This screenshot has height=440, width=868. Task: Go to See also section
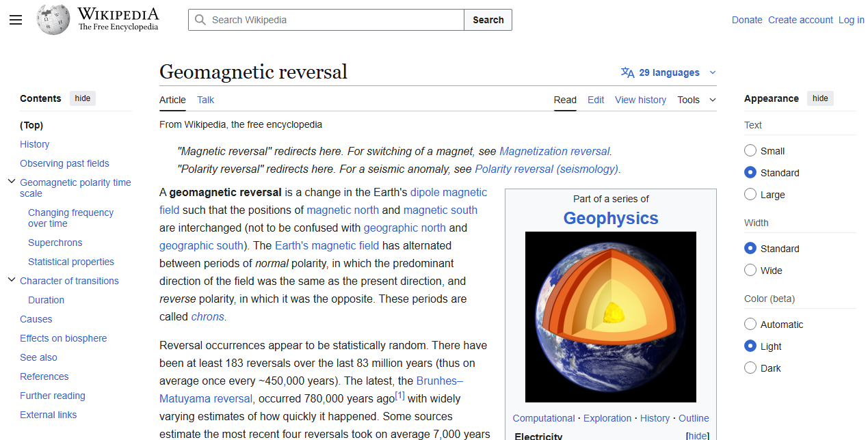38,357
